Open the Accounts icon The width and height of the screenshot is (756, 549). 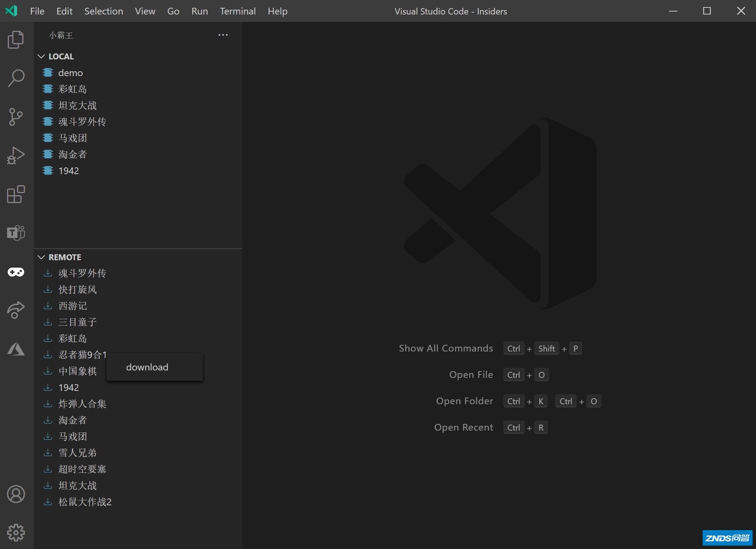16,494
